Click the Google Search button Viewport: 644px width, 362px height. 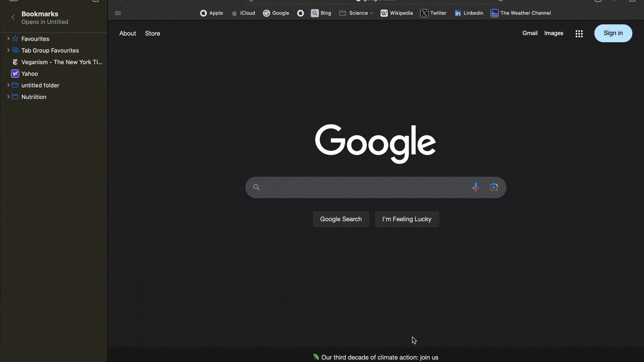point(341,219)
